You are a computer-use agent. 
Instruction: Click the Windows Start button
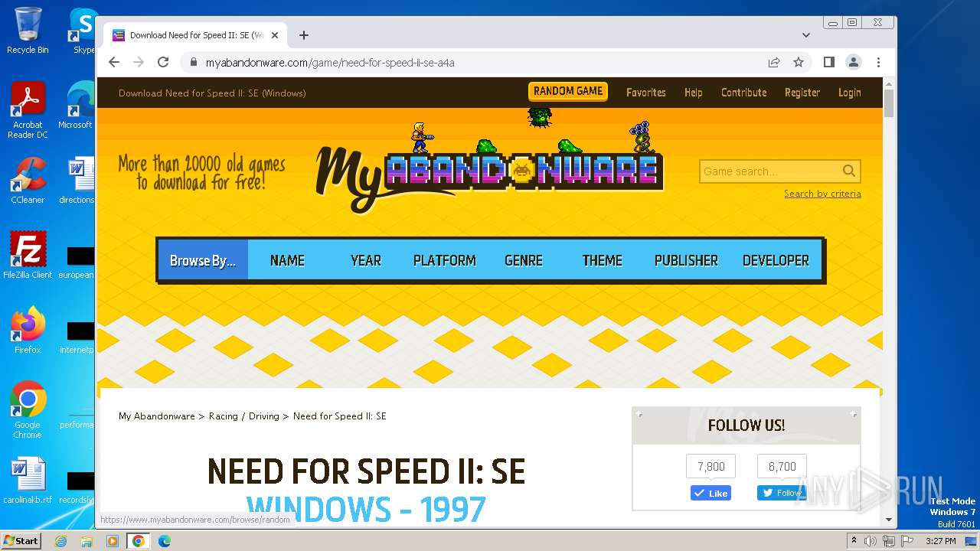[x=21, y=540]
